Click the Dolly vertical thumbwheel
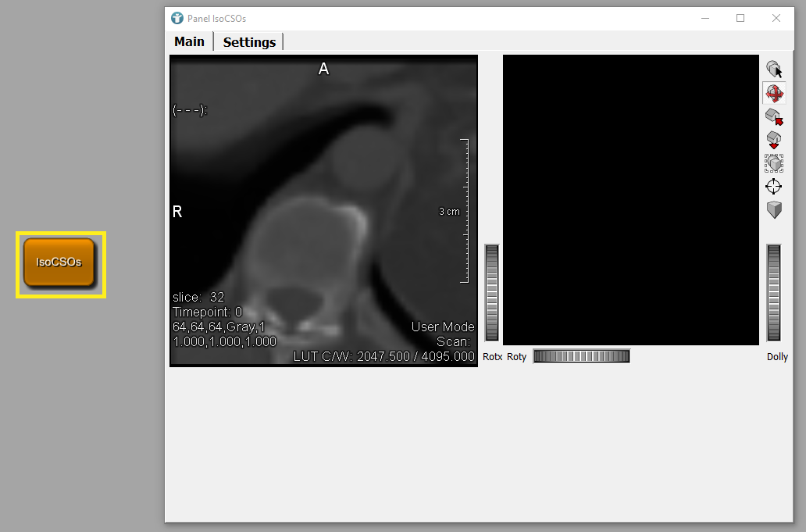The width and height of the screenshot is (806, 532). click(x=774, y=292)
